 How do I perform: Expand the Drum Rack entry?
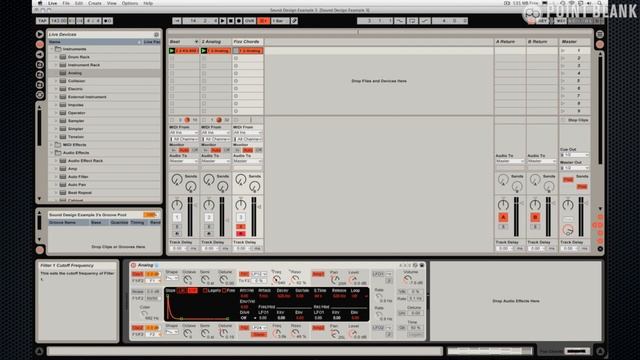[56, 57]
